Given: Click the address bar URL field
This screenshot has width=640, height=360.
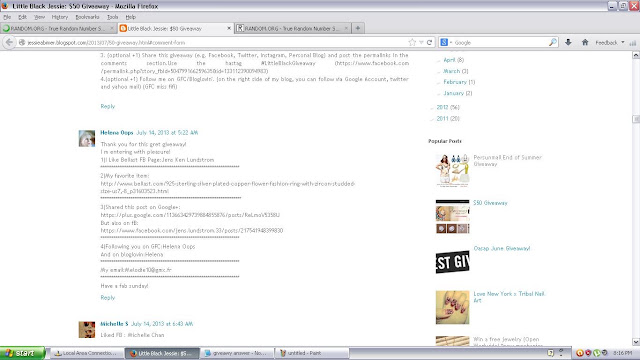Looking at the screenshot, I should 216,42.
